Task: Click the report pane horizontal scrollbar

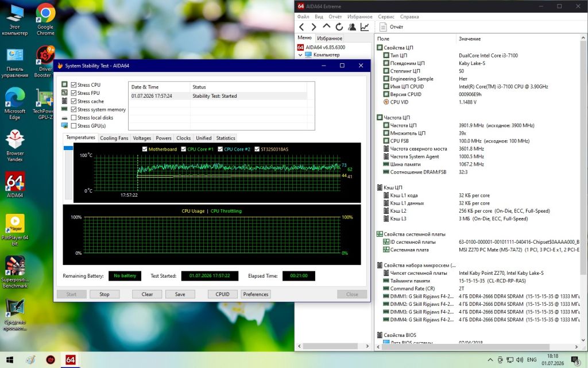Action: (465, 346)
